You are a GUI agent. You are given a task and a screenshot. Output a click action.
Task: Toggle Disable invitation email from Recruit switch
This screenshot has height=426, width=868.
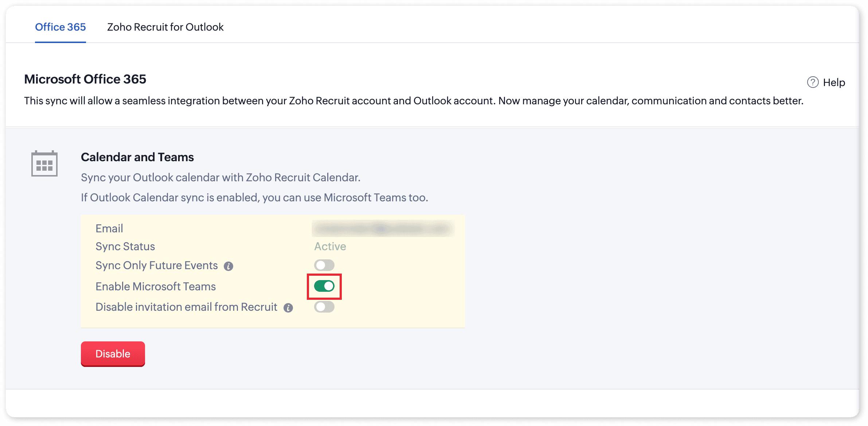pos(324,307)
